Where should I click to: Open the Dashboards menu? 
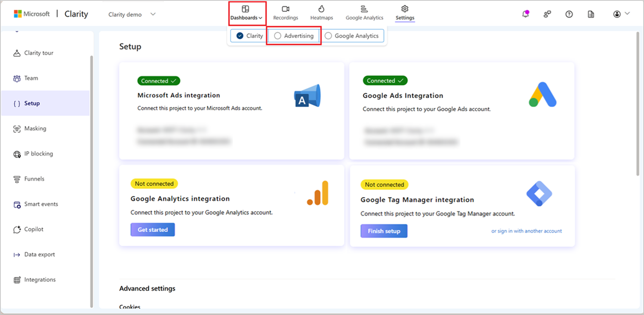coord(247,13)
